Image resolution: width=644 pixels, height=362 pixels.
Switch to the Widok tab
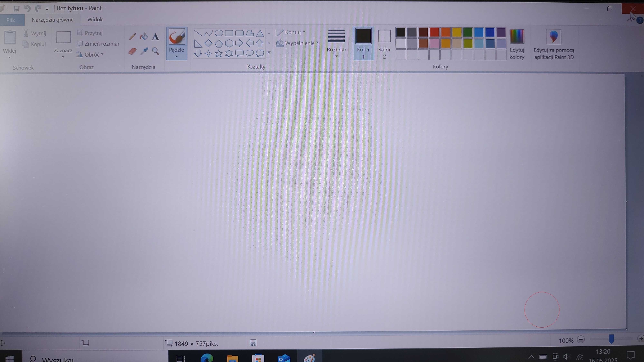95,19
